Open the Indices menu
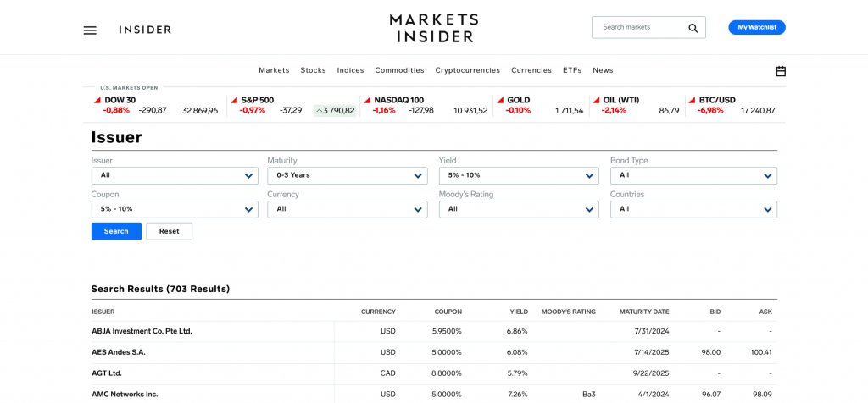 pyautogui.click(x=350, y=70)
